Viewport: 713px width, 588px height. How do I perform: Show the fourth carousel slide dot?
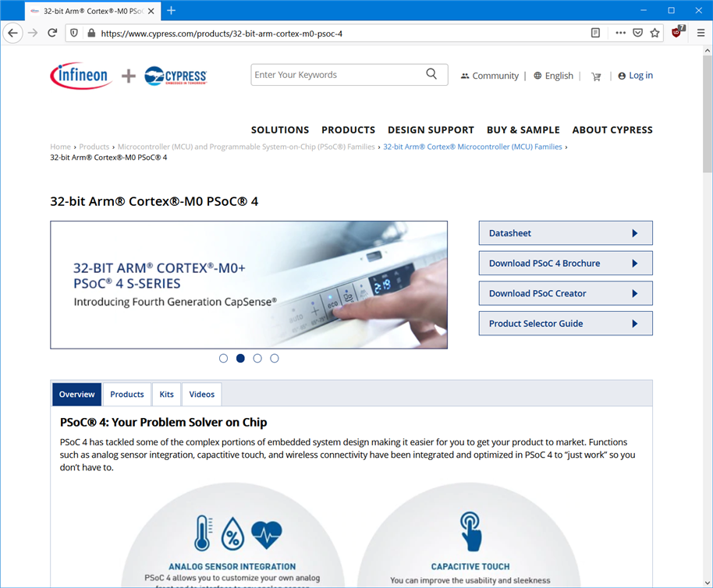point(274,359)
